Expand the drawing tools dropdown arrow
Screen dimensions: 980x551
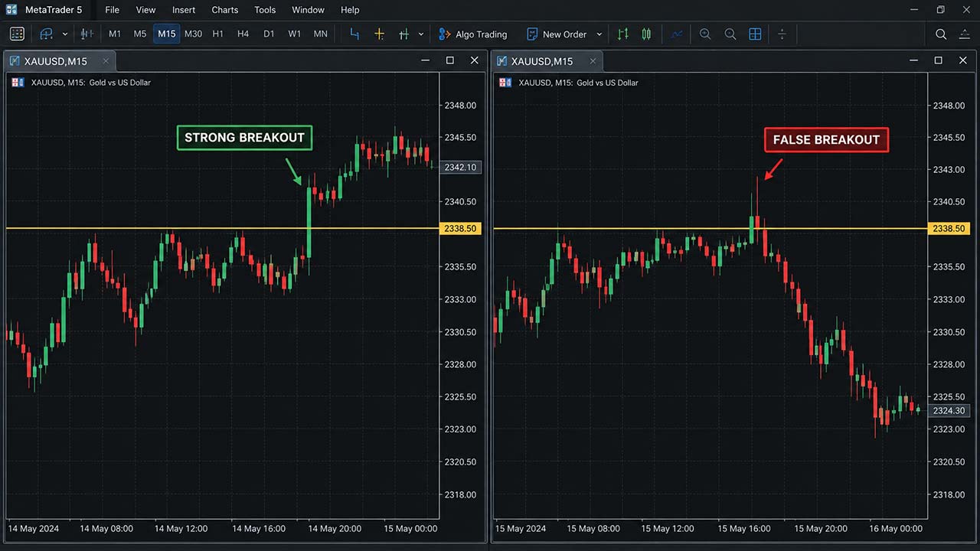click(x=421, y=34)
